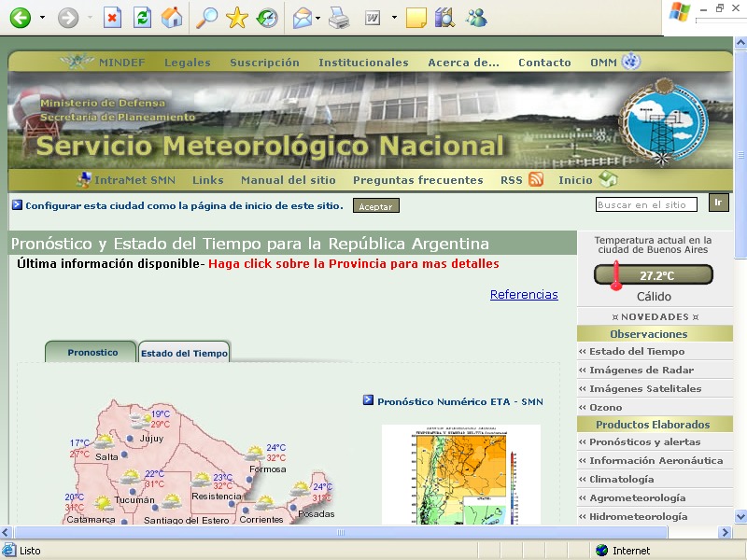Expand Back button history dropdown arrow
Screen dimensions: 747x560
click(42, 18)
